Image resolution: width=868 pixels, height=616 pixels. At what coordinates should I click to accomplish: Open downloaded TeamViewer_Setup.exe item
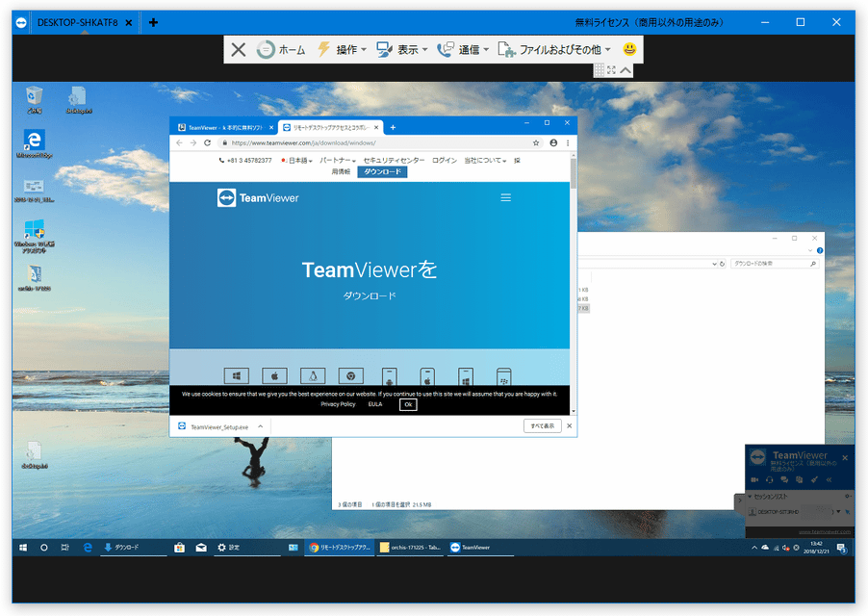pos(213,426)
